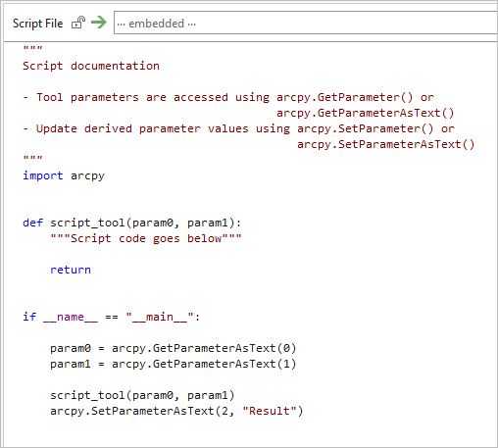Click the embed/unlock script padlock icon
Viewport: 498px width, 448px height.
pyautogui.click(x=78, y=23)
